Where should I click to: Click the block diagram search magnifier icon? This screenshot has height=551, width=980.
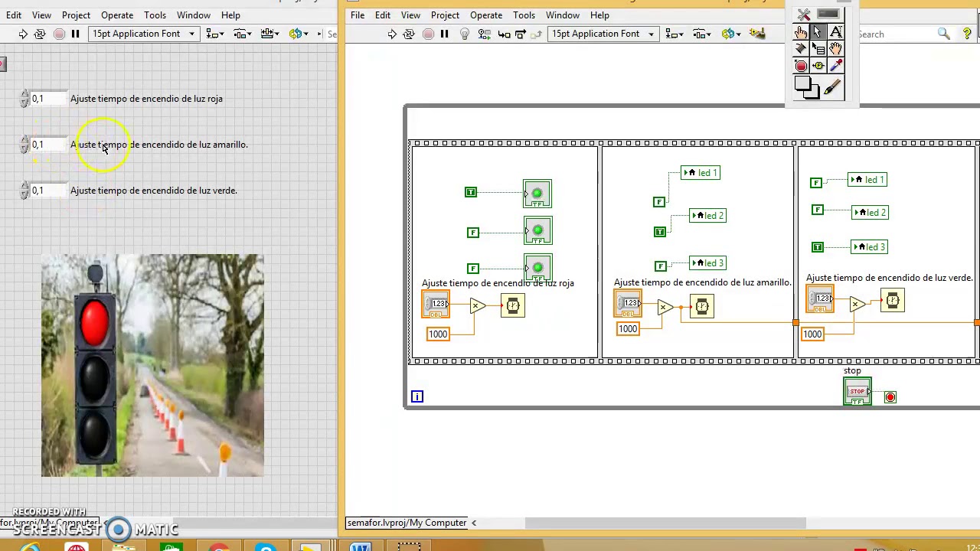(x=943, y=34)
